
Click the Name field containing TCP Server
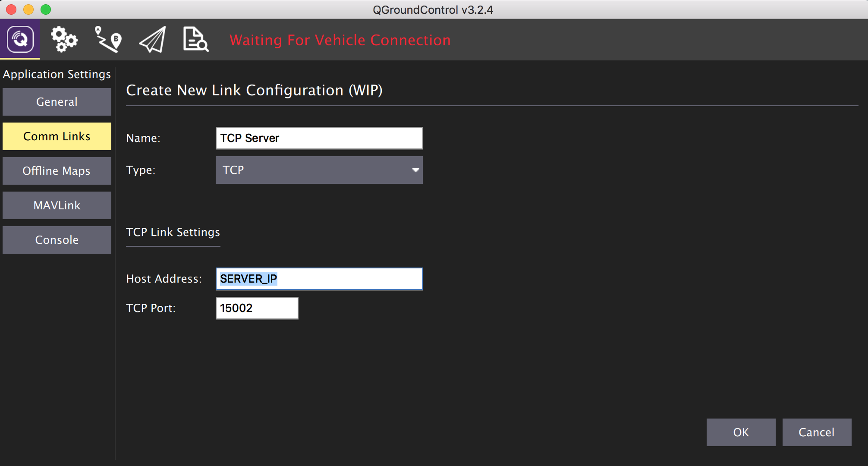pos(319,138)
